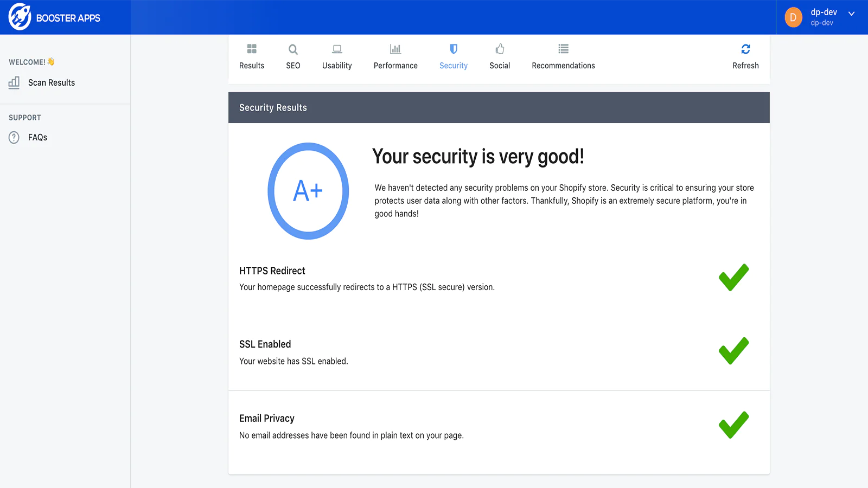Click the FAQs question mark icon
868x488 pixels.
tap(14, 138)
